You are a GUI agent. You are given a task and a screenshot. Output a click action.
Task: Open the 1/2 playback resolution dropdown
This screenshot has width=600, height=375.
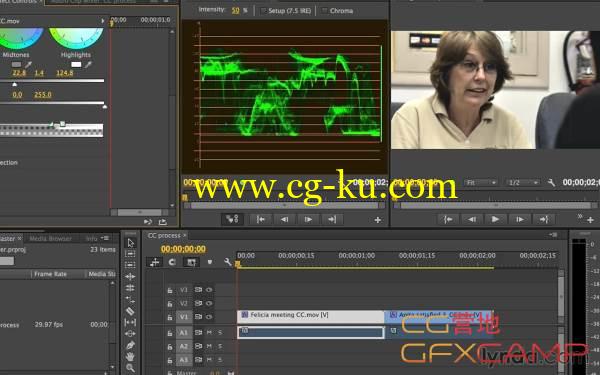[523, 183]
